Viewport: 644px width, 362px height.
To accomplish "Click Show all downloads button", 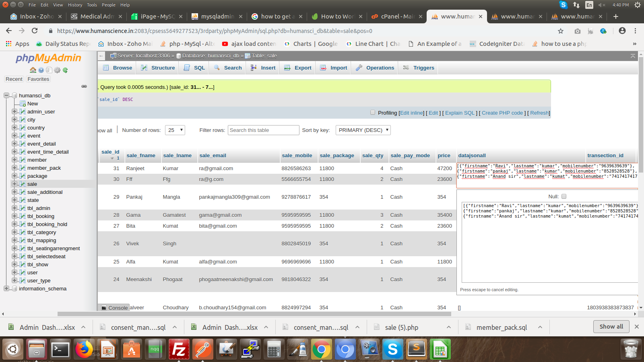I will [x=611, y=327].
